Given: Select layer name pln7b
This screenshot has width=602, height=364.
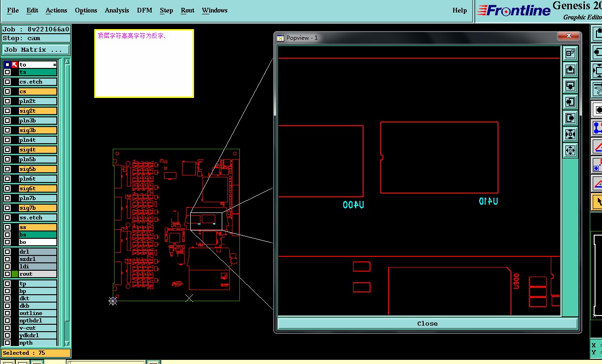Looking at the screenshot, I should point(37,198).
